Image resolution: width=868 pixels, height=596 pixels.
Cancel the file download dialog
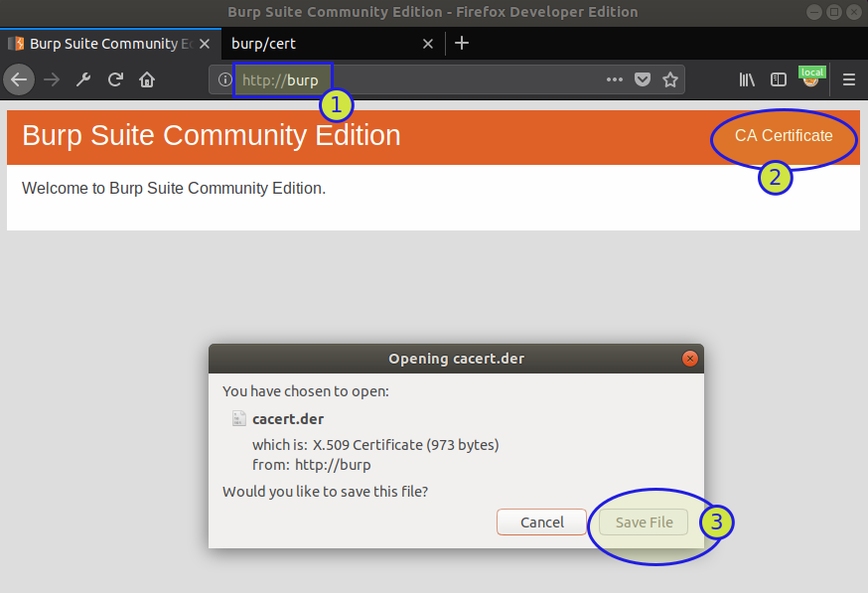pos(541,521)
